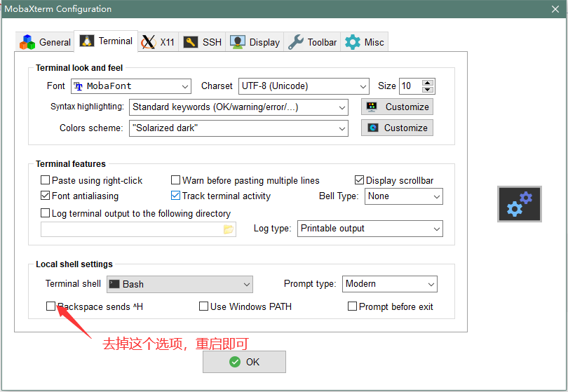The image size is (568, 392).
Task: Open the Prompt type dropdown
Action: [390, 284]
